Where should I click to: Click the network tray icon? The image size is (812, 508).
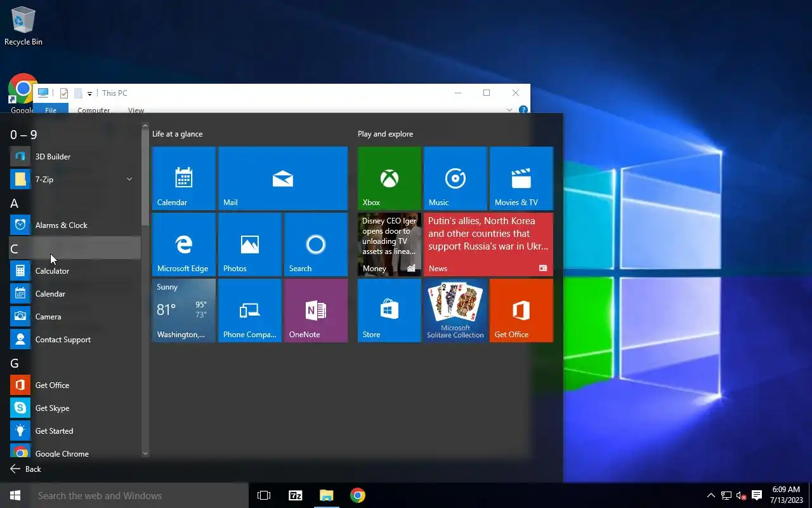[726, 496]
